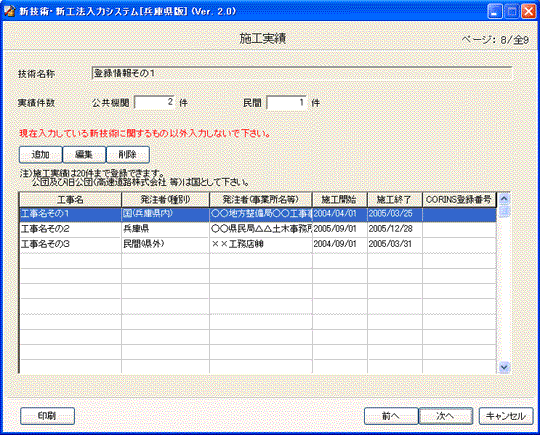This screenshot has width=540, height=435.
Task: Click the 民間 count field
Action: (x=287, y=102)
